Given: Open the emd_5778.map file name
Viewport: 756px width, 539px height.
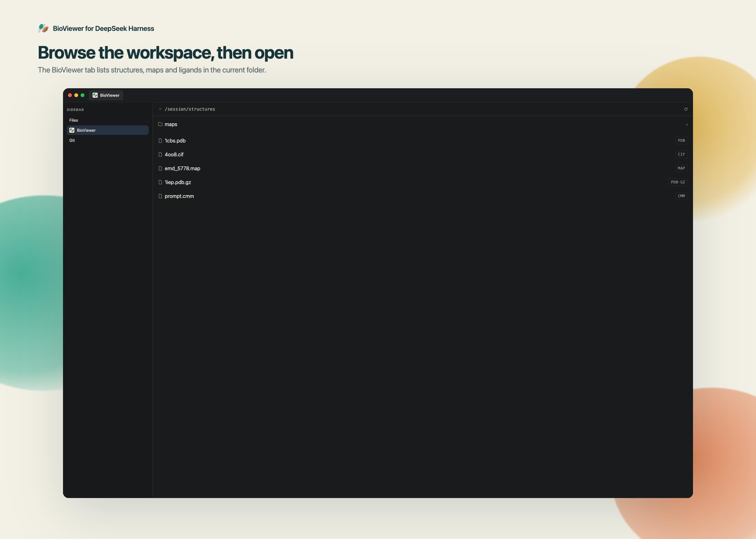Looking at the screenshot, I should [182, 169].
